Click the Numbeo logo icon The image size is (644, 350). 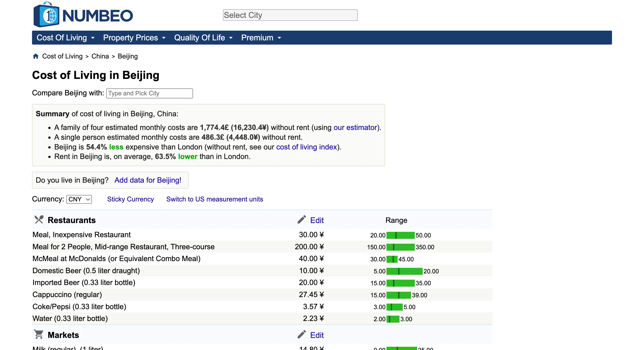pyautogui.click(x=46, y=15)
